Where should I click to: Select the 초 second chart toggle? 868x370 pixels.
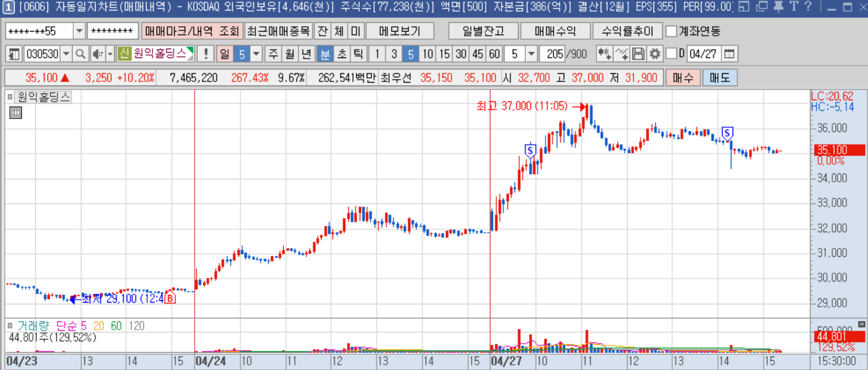(x=341, y=54)
